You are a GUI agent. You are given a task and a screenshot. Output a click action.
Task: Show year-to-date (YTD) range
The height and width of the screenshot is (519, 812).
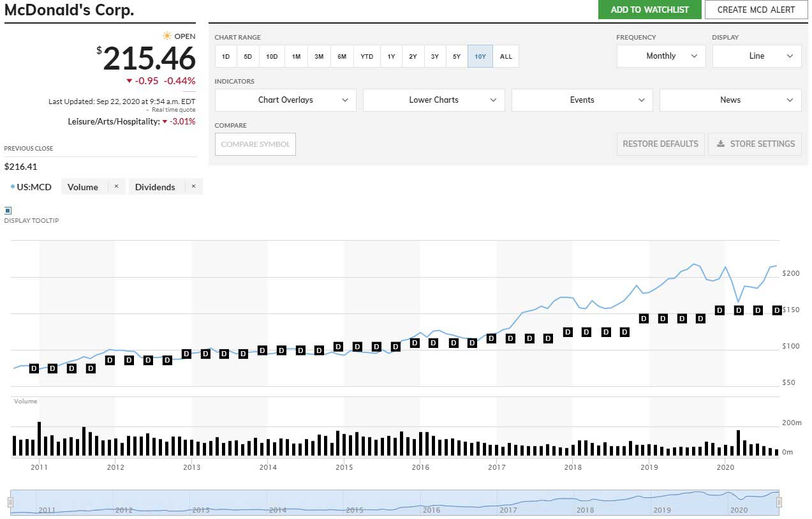pos(367,56)
